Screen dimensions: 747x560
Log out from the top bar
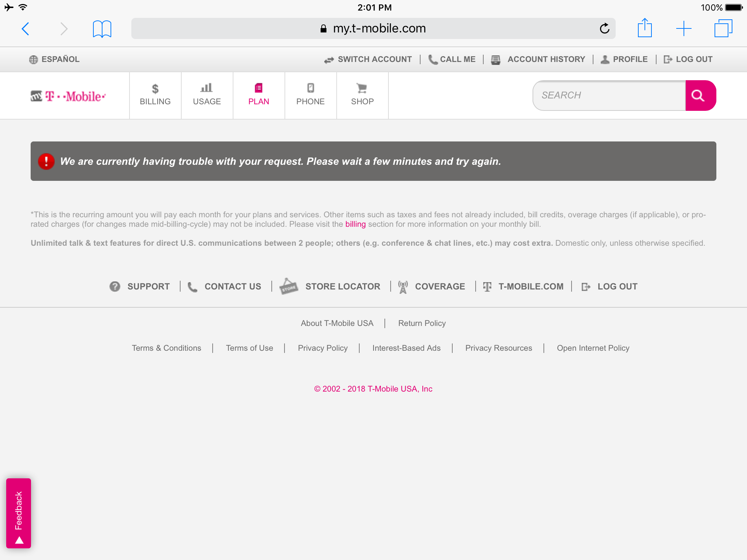694,59
